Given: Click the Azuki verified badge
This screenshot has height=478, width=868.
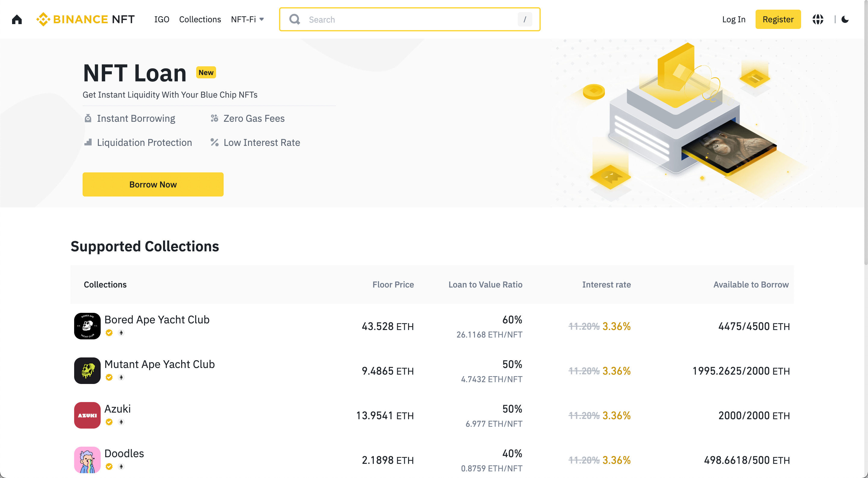Looking at the screenshot, I should (x=109, y=422).
